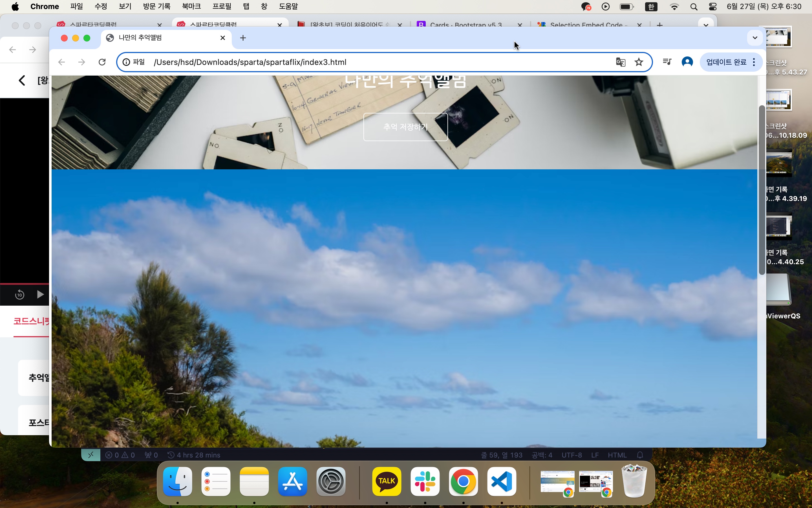Open System Settings from the Dock
The width and height of the screenshot is (812, 508).
coord(331,481)
